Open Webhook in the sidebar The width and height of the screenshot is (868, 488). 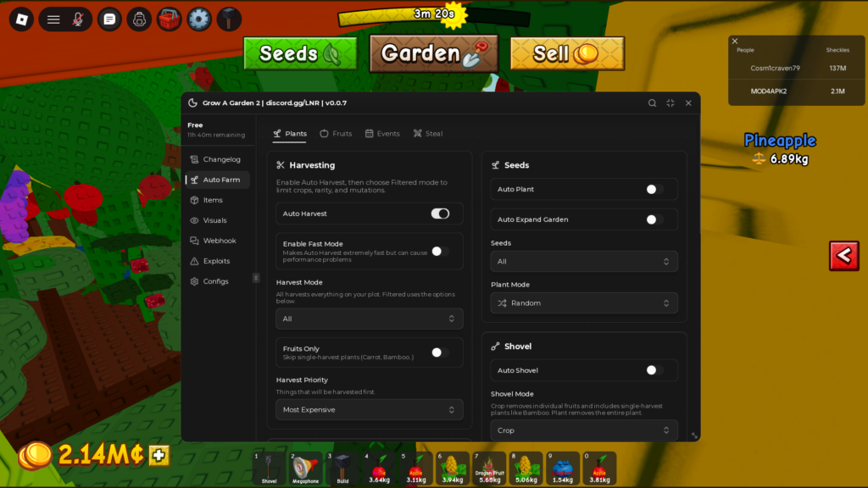coord(218,241)
